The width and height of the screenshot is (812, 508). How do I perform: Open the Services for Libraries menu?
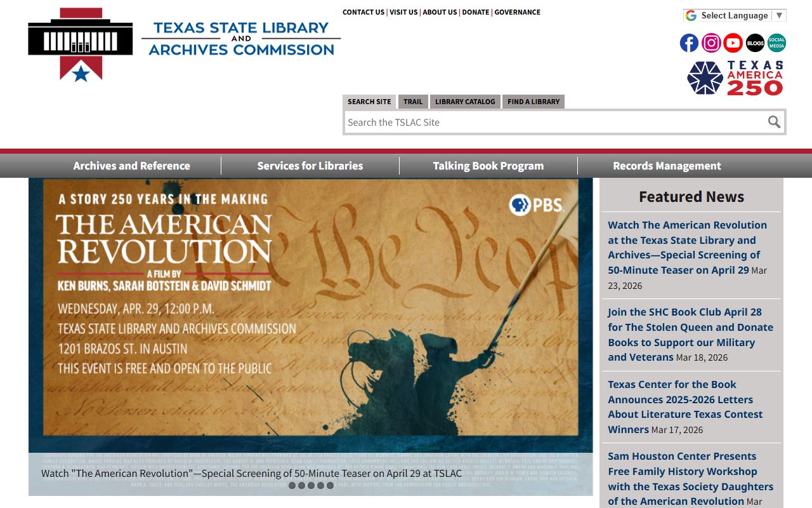pyautogui.click(x=310, y=166)
